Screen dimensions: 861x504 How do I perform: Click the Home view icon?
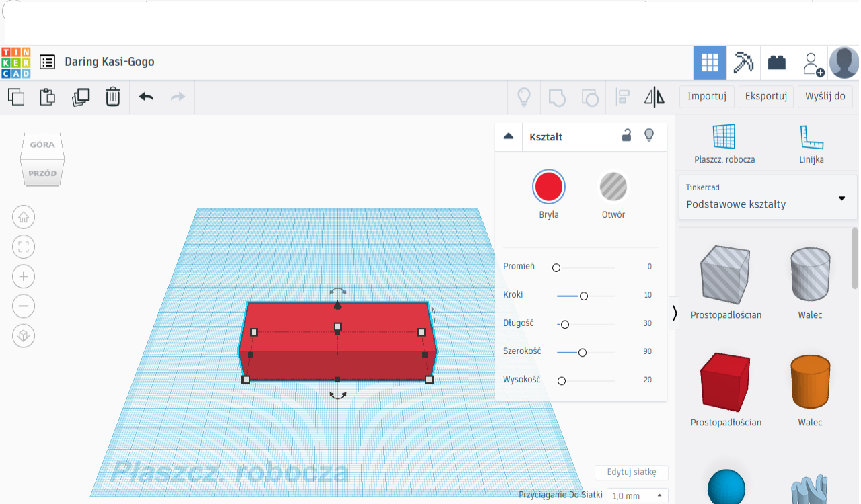pos(24,217)
